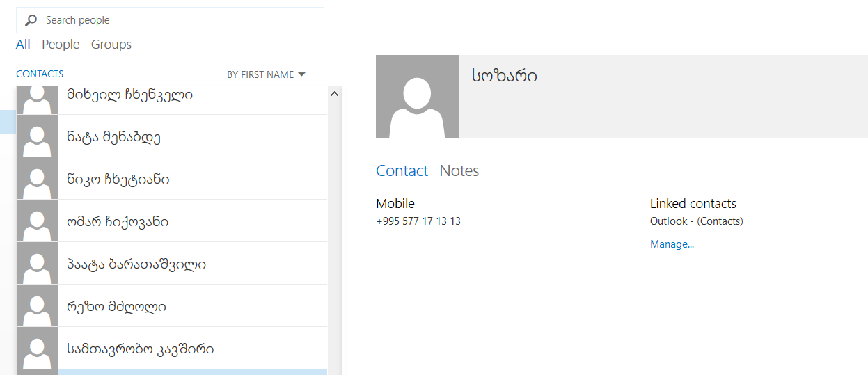Expand the BY FIRST NAME sort dropdown
Screen dimensions: 868x375
coord(266,74)
